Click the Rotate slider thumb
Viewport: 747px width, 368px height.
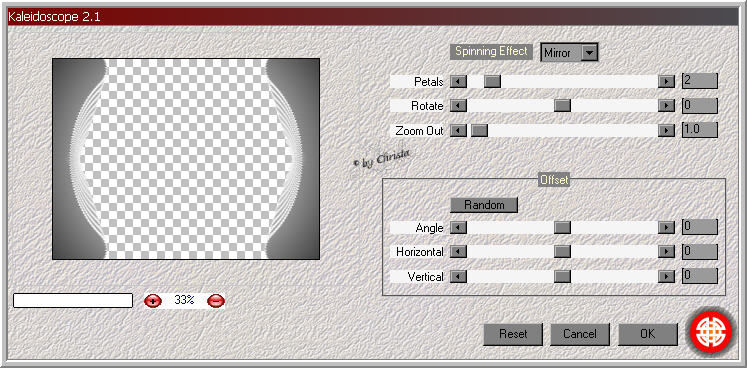(562, 105)
